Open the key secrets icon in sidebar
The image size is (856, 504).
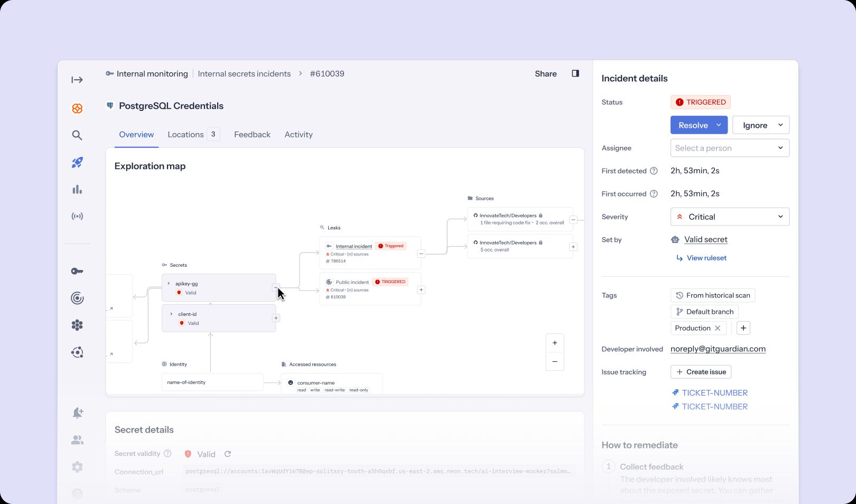tap(77, 271)
